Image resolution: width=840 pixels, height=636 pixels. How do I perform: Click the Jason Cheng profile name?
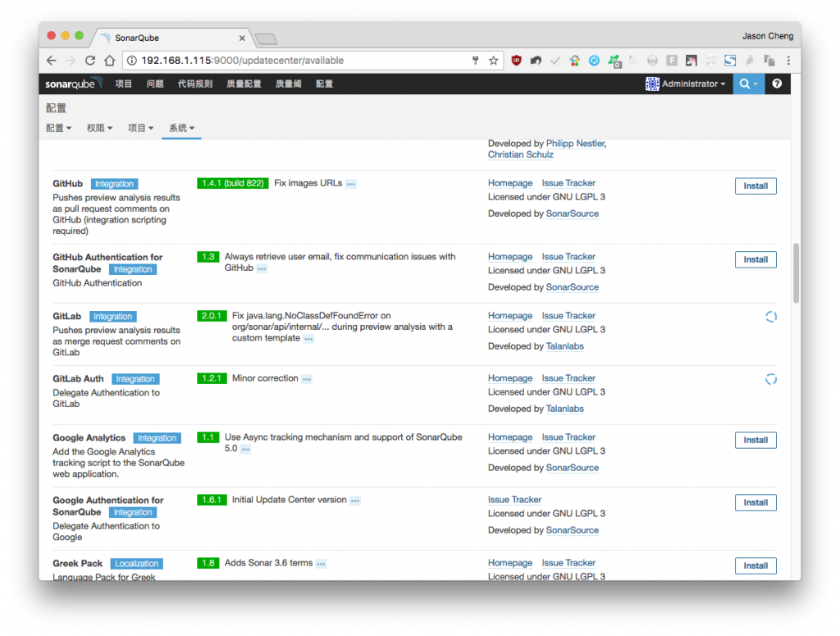(x=767, y=36)
